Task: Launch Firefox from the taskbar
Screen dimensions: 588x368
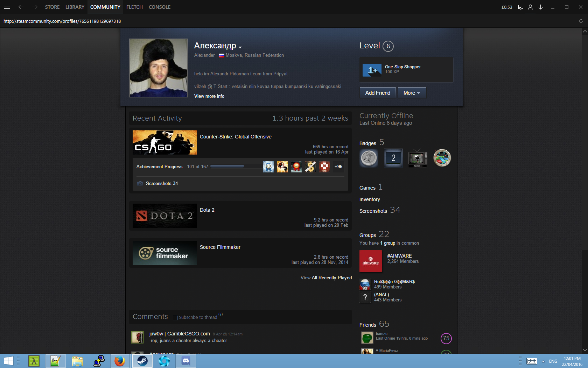Action: click(x=120, y=361)
